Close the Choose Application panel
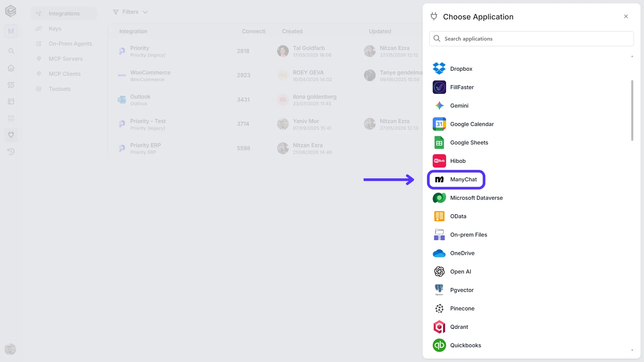The image size is (644, 362). tap(626, 16)
